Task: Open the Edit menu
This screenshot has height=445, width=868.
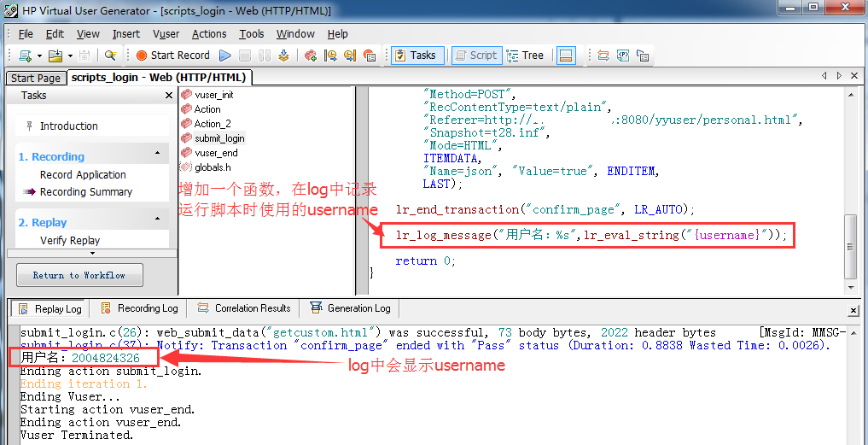Action: [55, 34]
